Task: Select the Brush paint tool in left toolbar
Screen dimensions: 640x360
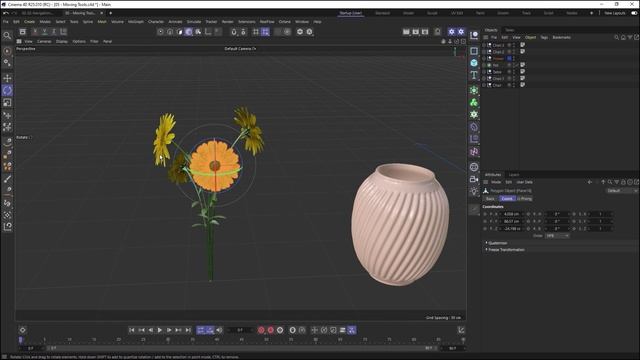Action: 7,179
